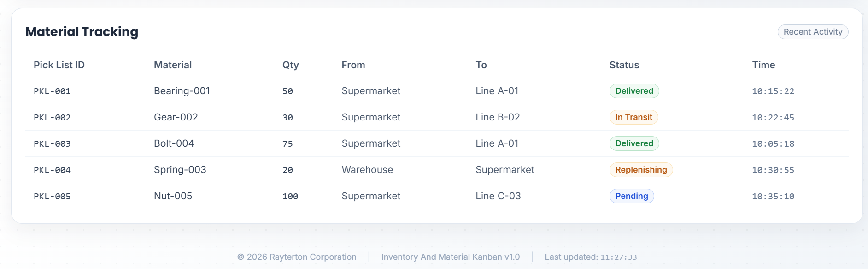868x269 pixels.
Task: Select the Gear-002 material cell
Action: point(176,117)
